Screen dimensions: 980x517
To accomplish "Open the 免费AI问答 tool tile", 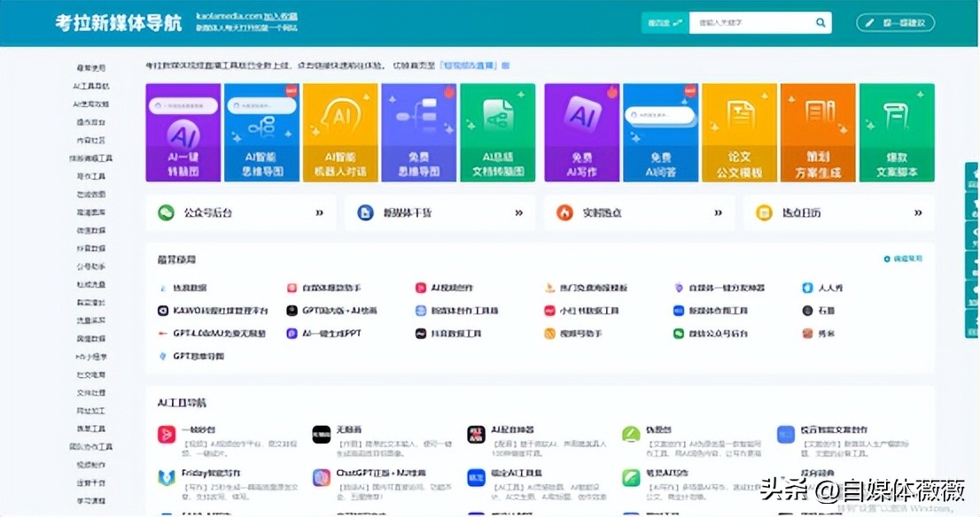I will click(660, 133).
